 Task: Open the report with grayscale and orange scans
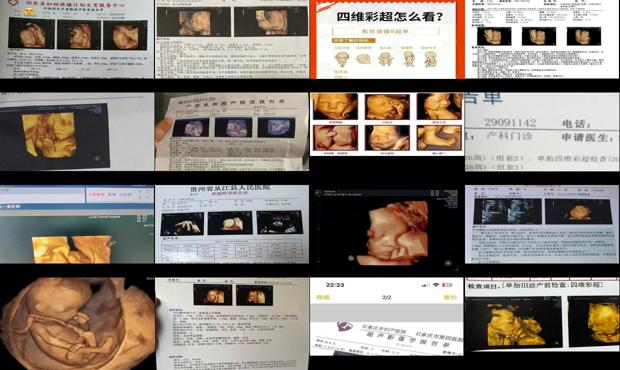click(542, 224)
